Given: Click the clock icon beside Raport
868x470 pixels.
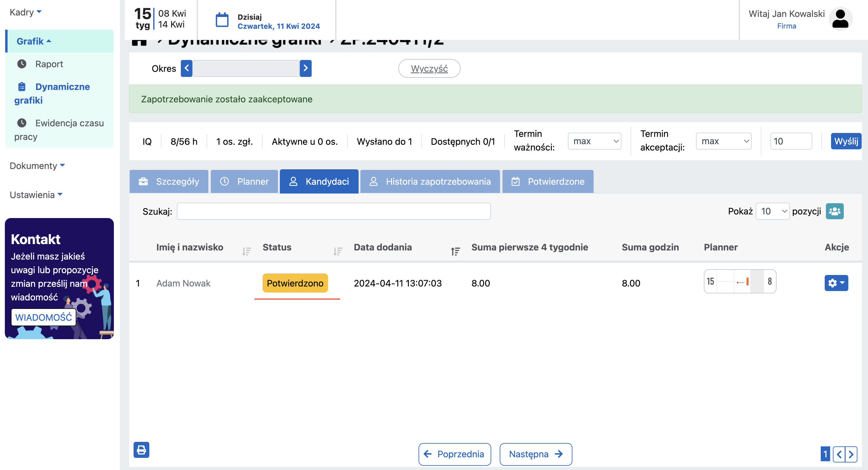Looking at the screenshot, I should [x=22, y=64].
